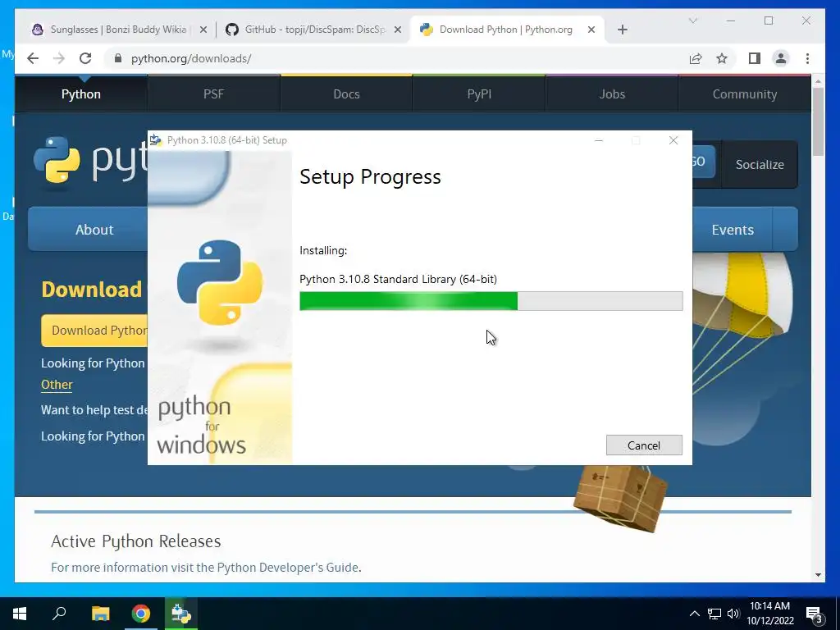Close the GitHub DiscSpam tab
Viewport: 840px width, 630px height.
pos(398,30)
